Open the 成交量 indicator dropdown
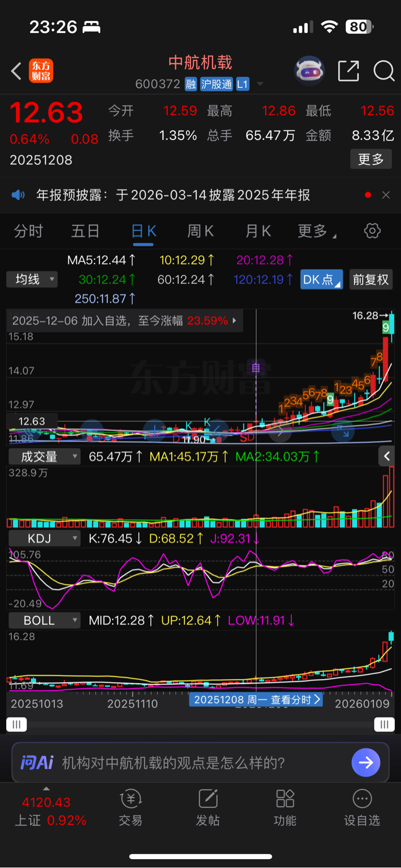 [44, 457]
